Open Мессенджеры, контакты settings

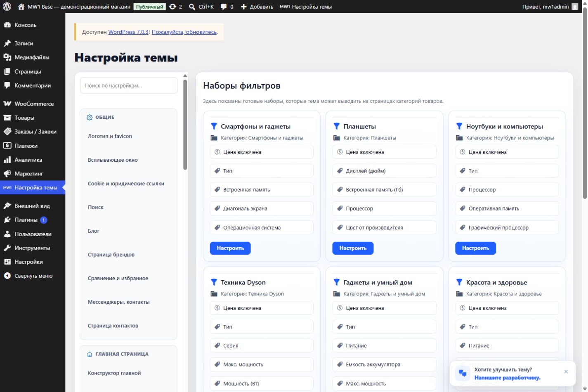click(x=119, y=302)
